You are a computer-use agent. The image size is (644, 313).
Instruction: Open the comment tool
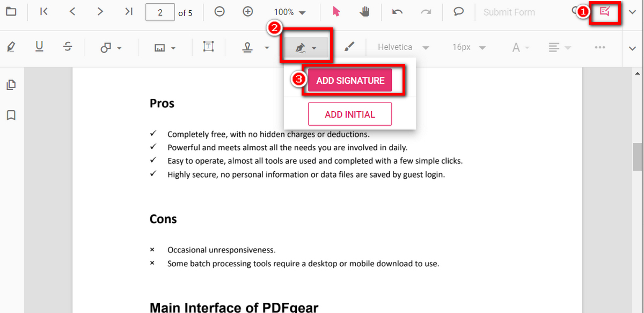click(458, 12)
